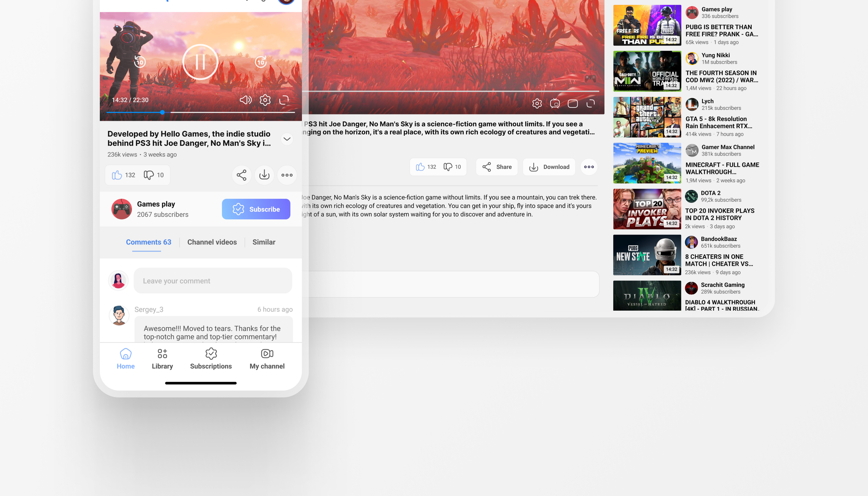
Task: Switch to Channel videos tab
Action: click(212, 242)
